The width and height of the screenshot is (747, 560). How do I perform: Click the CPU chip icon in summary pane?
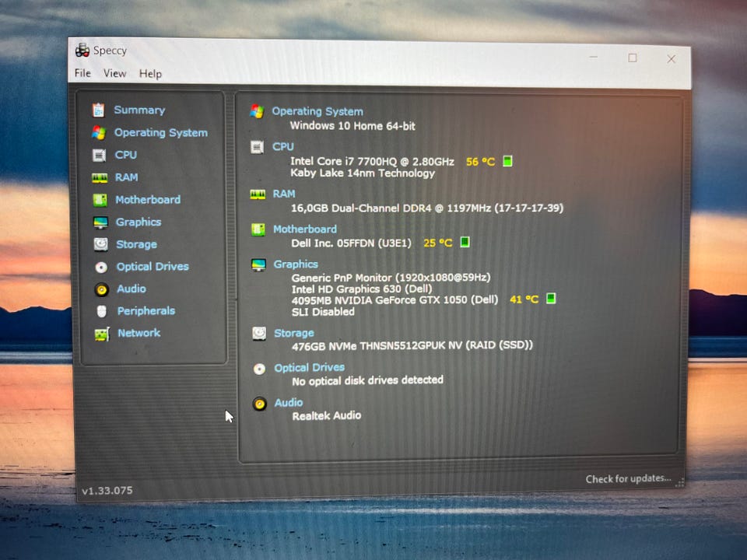258,147
